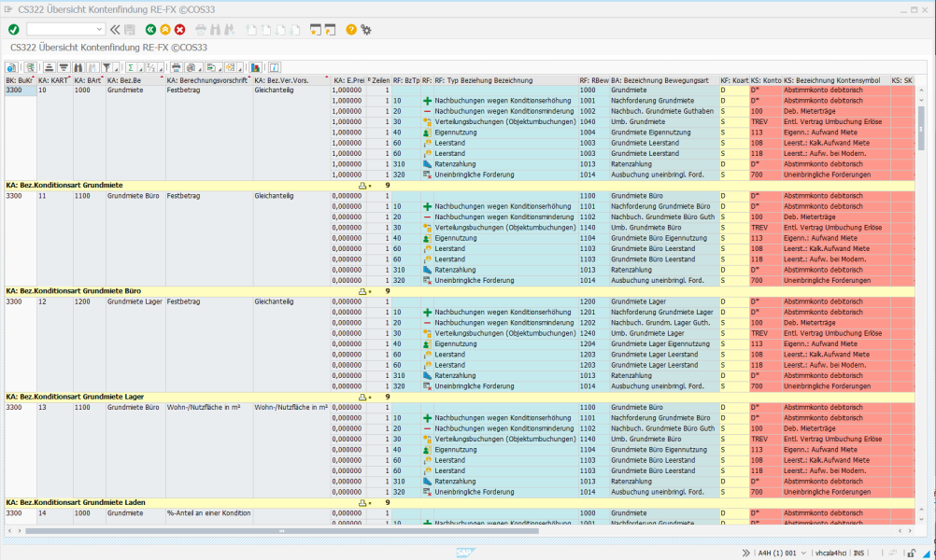Viewport: 936px width, 560px height.
Task: Toggle subtotal expander on 'Grundmiete Büro' subtotal row
Action: [362, 291]
